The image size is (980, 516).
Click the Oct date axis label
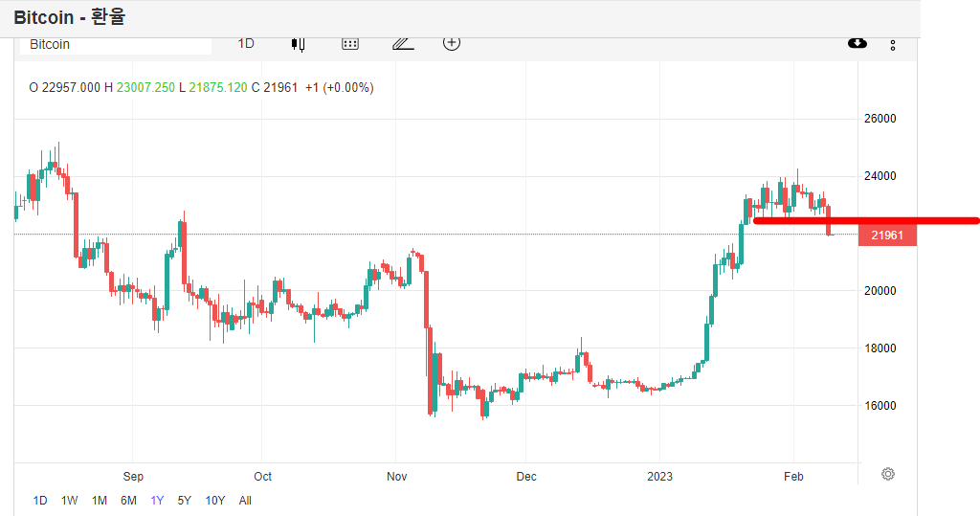point(262,477)
